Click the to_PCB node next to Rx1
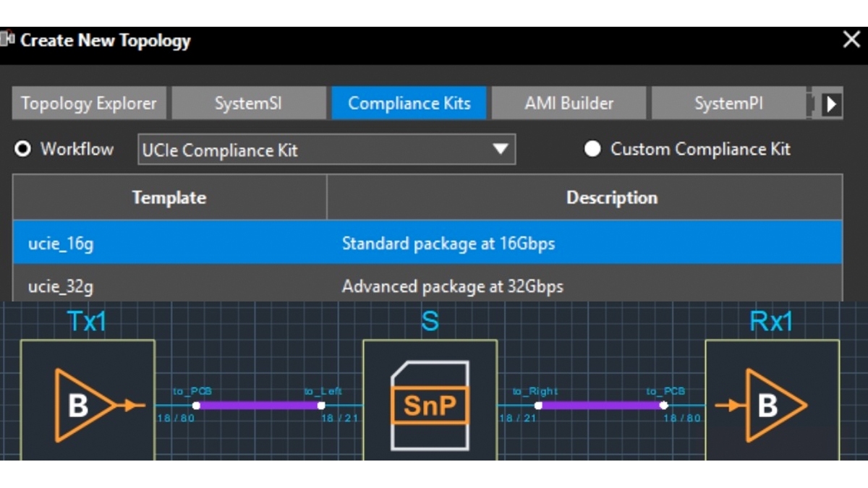The height and width of the screenshot is (488, 868). click(663, 406)
